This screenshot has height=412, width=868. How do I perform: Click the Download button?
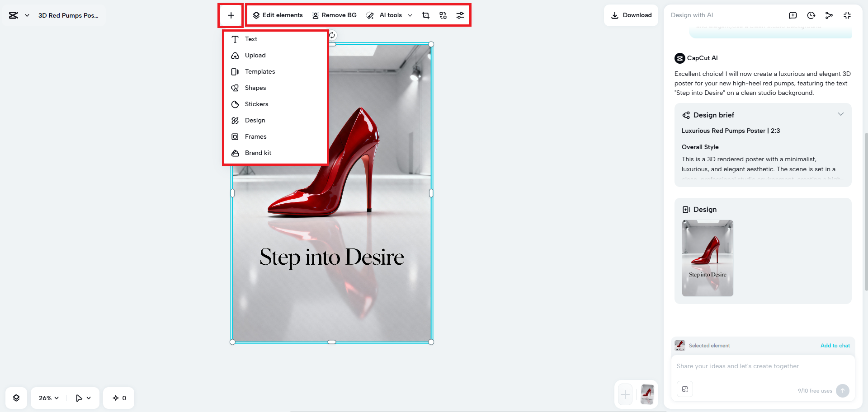(x=631, y=15)
